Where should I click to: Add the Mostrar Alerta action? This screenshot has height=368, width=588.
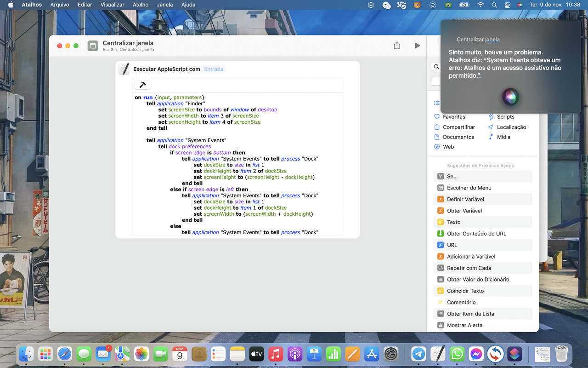483,325
